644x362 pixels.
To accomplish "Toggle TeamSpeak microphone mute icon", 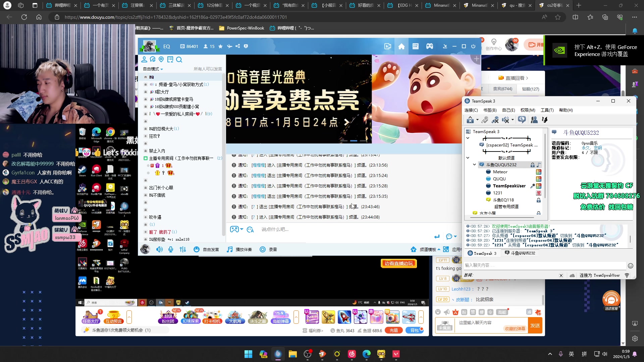I will point(495,120).
